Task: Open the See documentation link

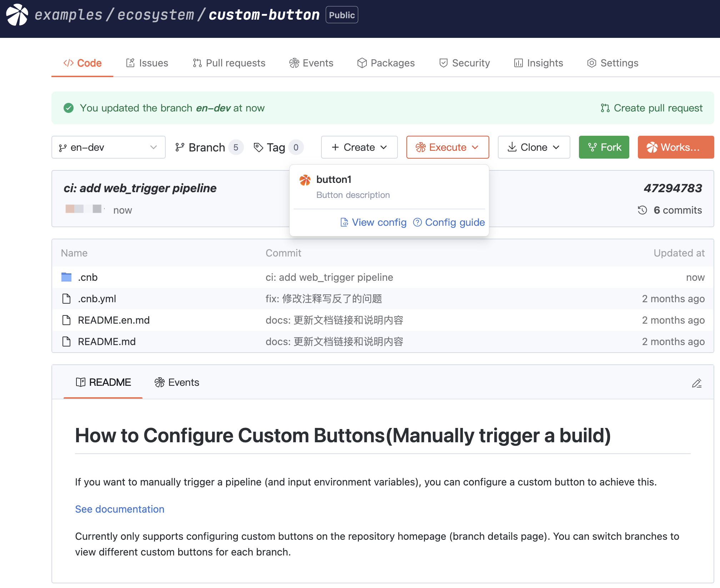Action: [x=120, y=509]
